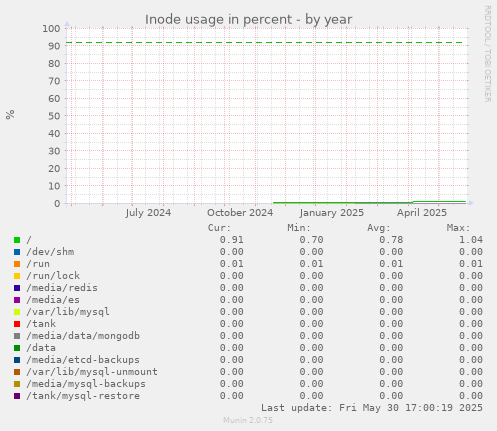Click the Min value 0.70 for /
This screenshot has width=497, height=431.
tap(311, 240)
